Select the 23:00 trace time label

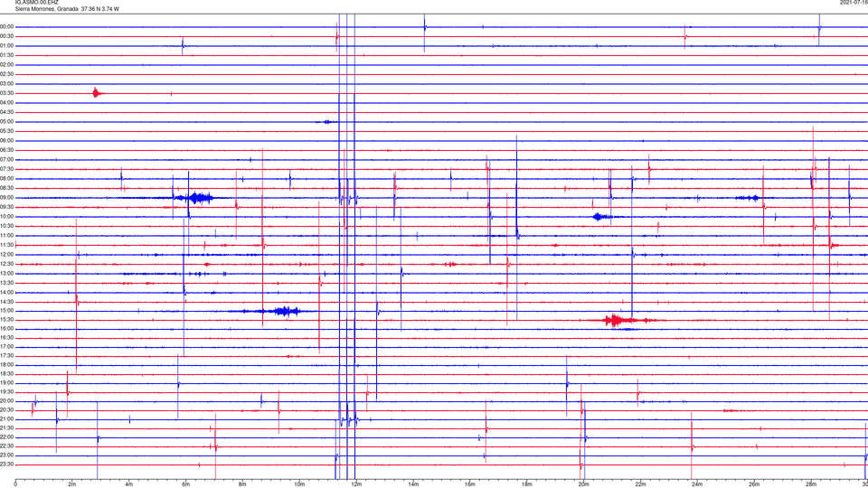pyautogui.click(x=7, y=455)
